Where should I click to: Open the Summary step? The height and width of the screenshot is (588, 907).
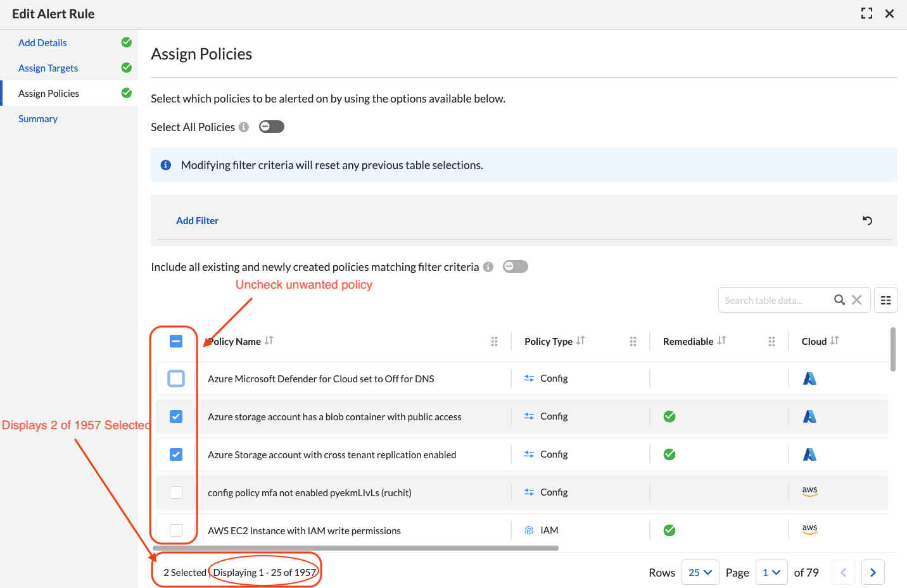[38, 118]
